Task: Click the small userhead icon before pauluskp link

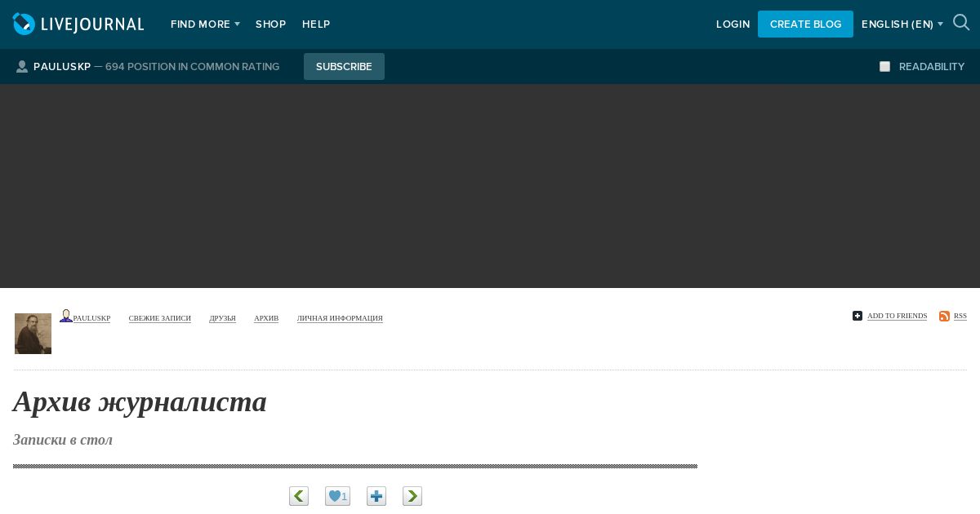Action: click(66, 316)
